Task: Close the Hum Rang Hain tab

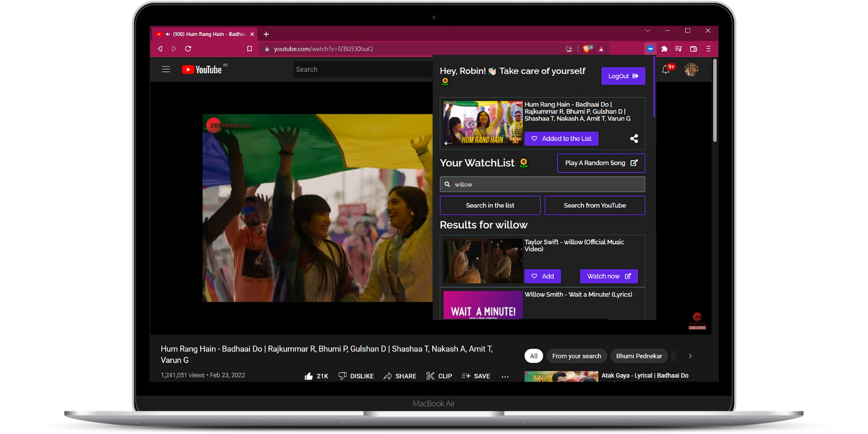Action: [252, 34]
